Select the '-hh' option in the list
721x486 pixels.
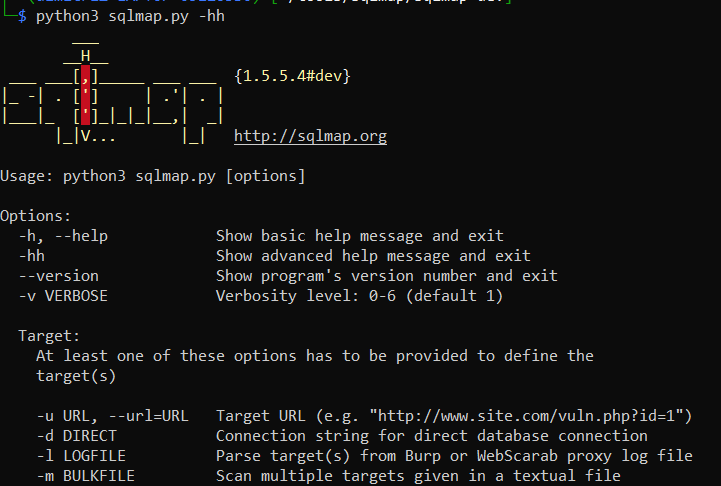pos(32,256)
